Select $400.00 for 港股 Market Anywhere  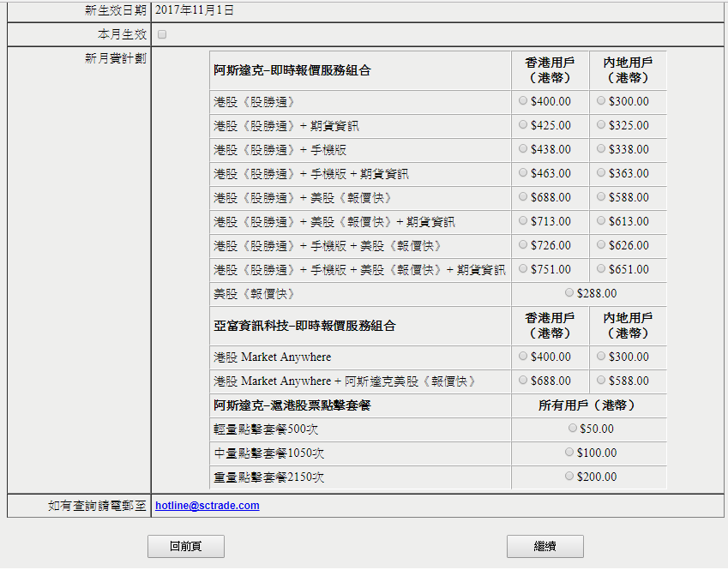coord(523,357)
